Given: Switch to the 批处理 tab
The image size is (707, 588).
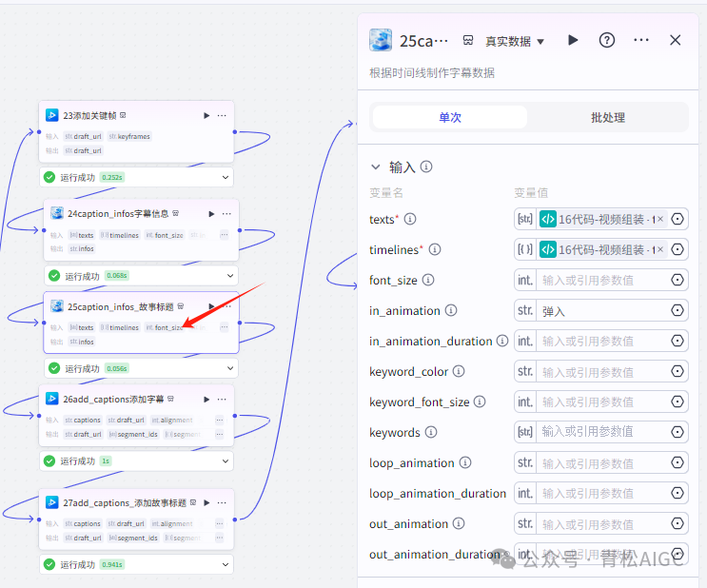Looking at the screenshot, I should pyautogui.click(x=608, y=118).
